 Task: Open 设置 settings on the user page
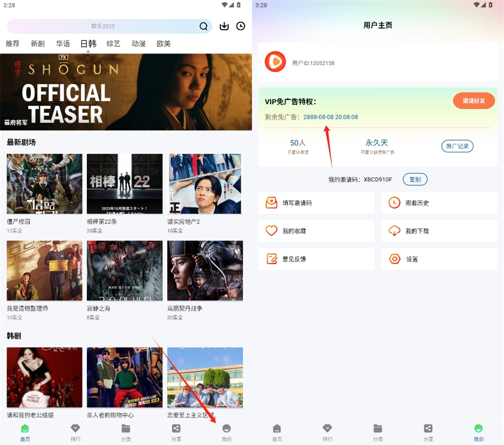click(x=439, y=259)
